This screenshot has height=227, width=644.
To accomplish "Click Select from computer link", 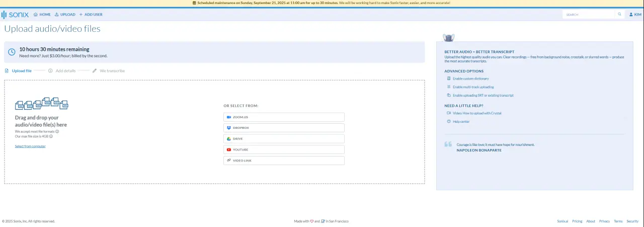I will [30, 146].
